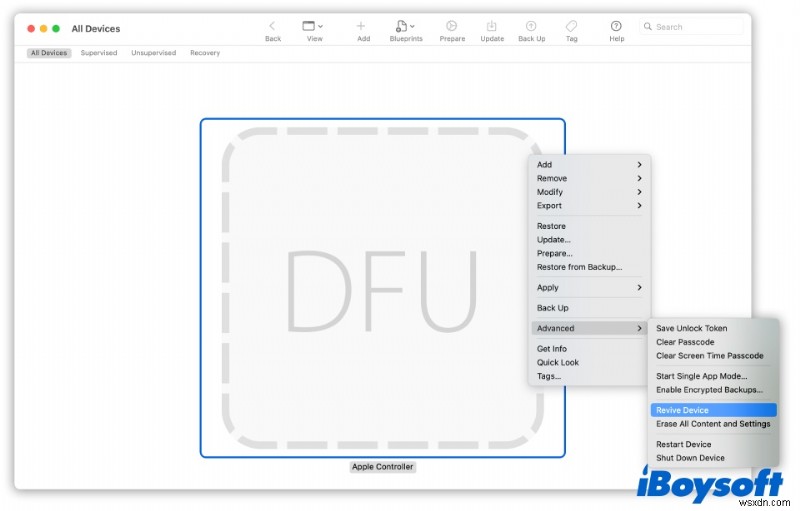Expand the Remove submenu
This screenshot has width=800, height=511.
590,178
